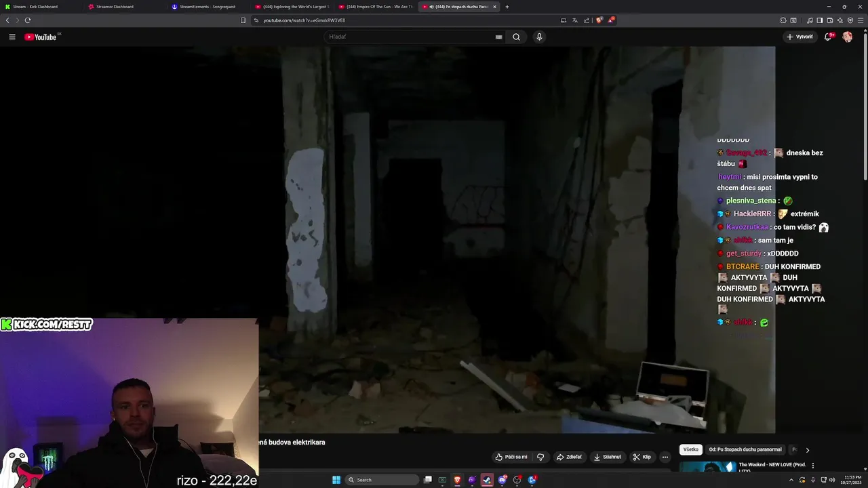Open Steam from the taskbar
The width and height of the screenshot is (868, 488).
[x=487, y=480]
